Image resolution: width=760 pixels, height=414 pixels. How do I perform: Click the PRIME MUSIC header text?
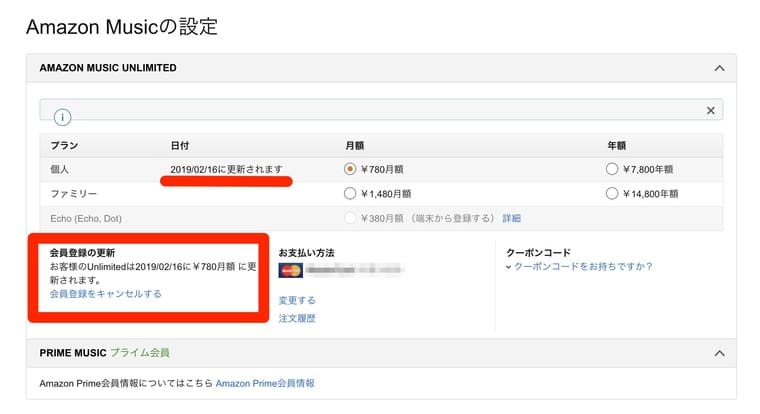(x=73, y=353)
